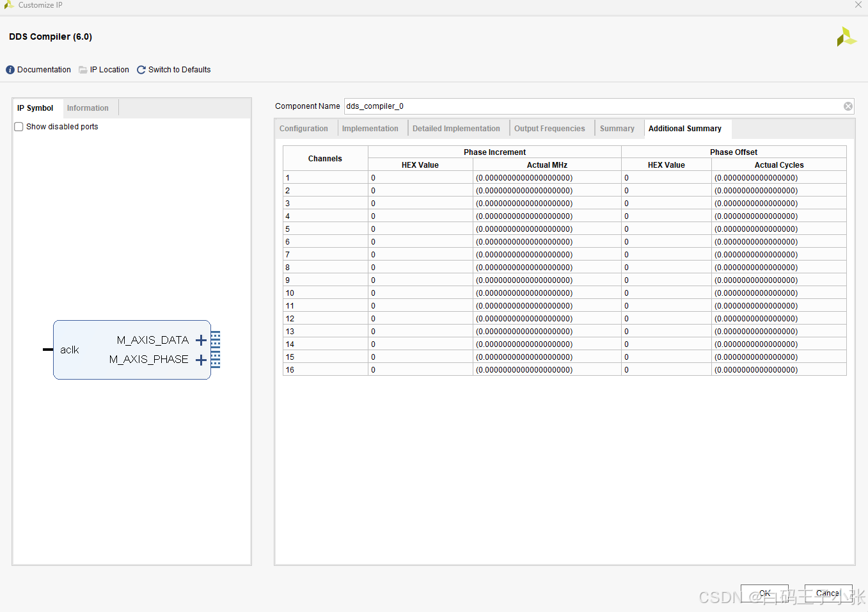Open the Implementation tab
Screen dimensions: 868x612
click(x=370, y=129)
